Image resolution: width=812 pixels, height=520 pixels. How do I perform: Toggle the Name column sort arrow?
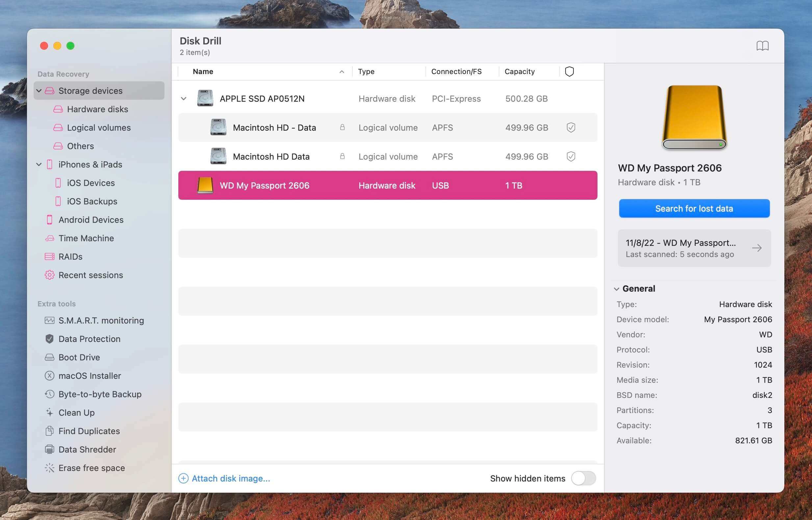tap(342, 72)
